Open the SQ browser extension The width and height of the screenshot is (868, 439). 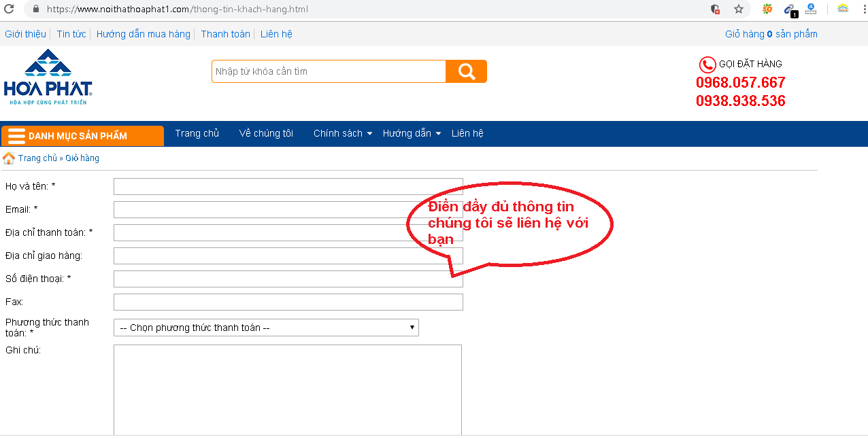767,9
